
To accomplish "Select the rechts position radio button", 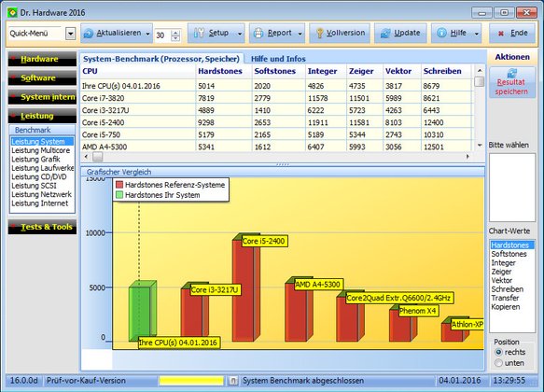I will [498, 352].
